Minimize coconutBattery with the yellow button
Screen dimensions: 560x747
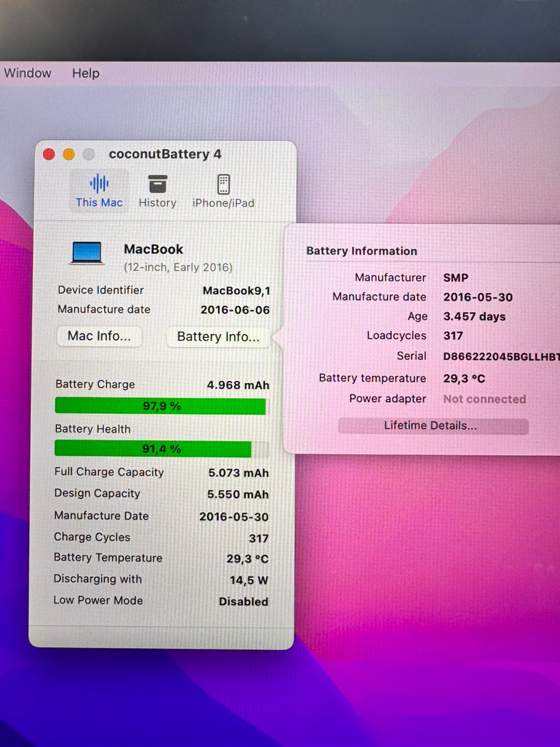click(69, 154)
